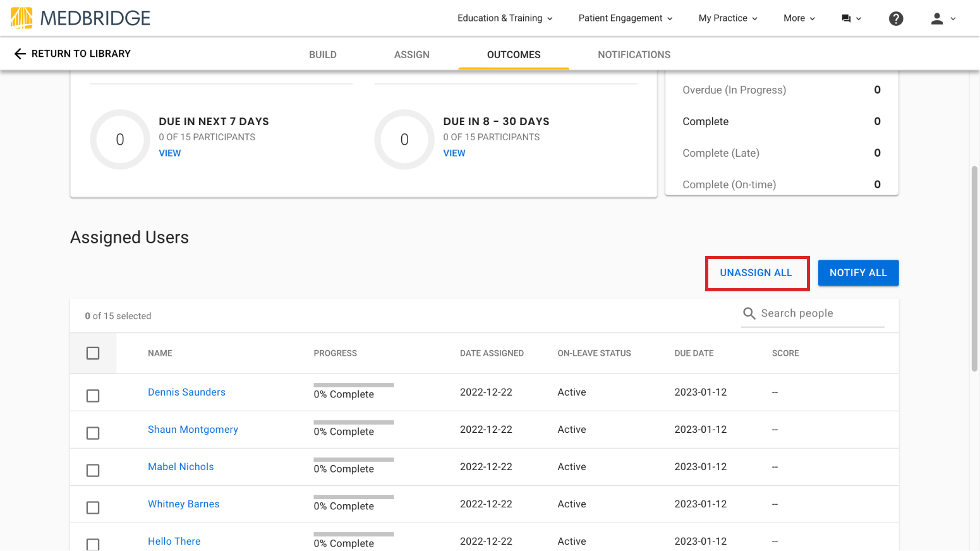Screen dimensions: 980x551
Task: Open Shaun Montgomery's profile link
Action: coord(193,429)
